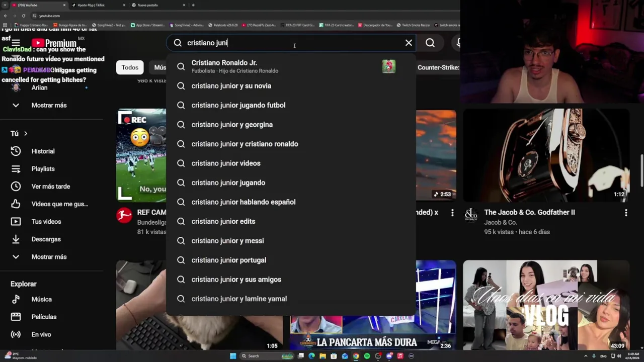Clear the search box with the X icon
The height and width of the screenshot is (362, 644).
pos(409,43)
